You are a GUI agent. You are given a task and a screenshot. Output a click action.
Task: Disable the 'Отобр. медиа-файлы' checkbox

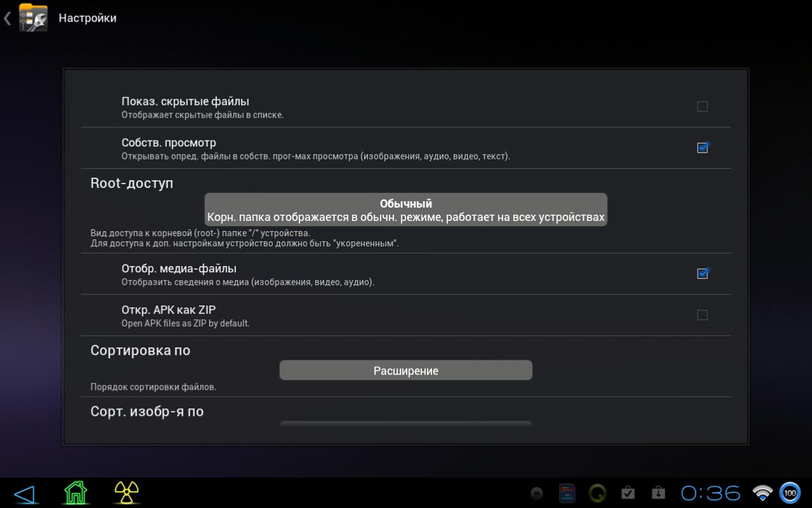(x=702, y=274)
